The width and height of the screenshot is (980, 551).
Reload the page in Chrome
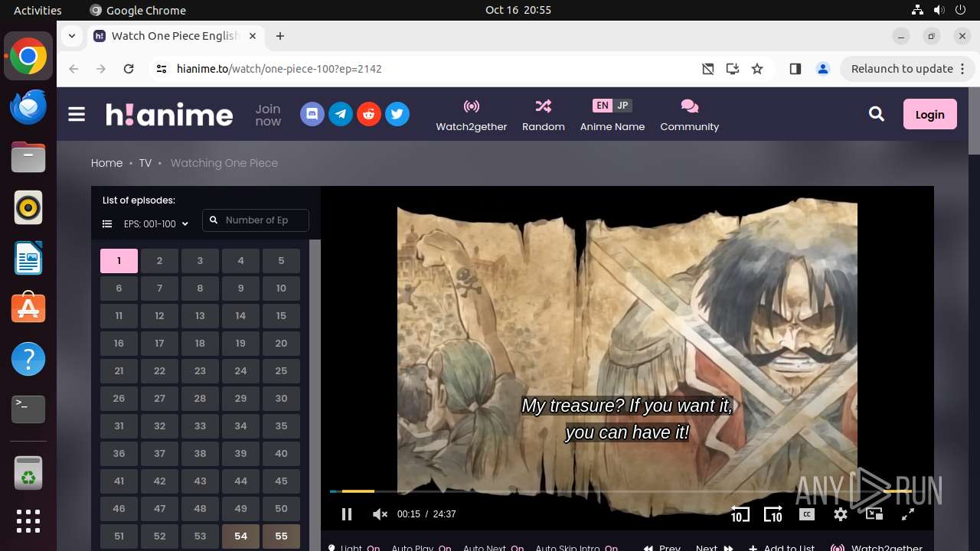coord(129,69)
